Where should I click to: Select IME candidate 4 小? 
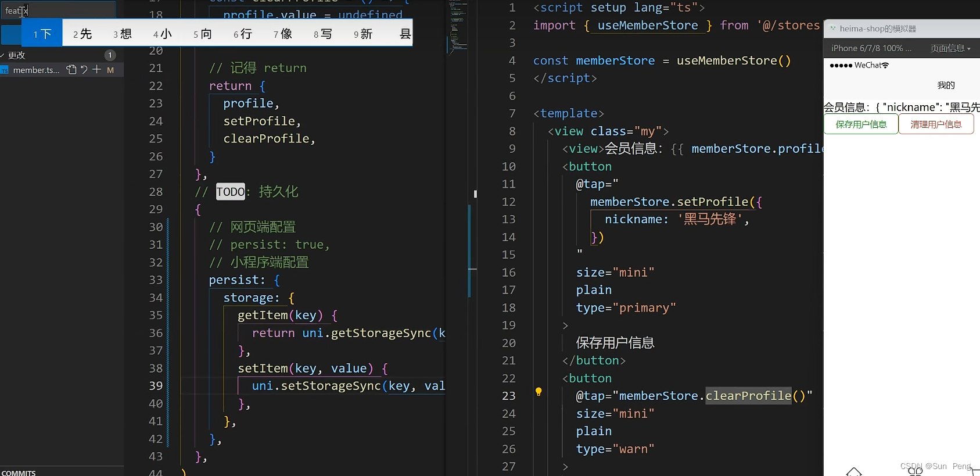[x=162, y=34]
